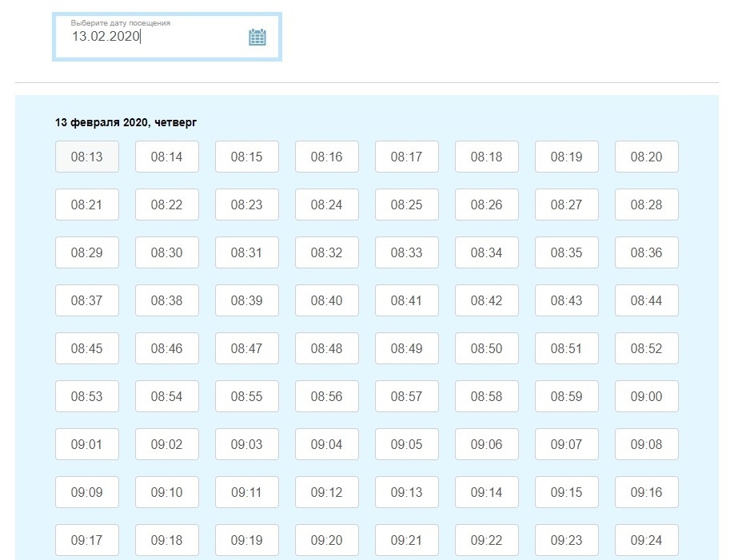The height and width of the screenshot is (560, 738).
Task: Select the 08:30 time slot
Action: (x=167, y=252)
